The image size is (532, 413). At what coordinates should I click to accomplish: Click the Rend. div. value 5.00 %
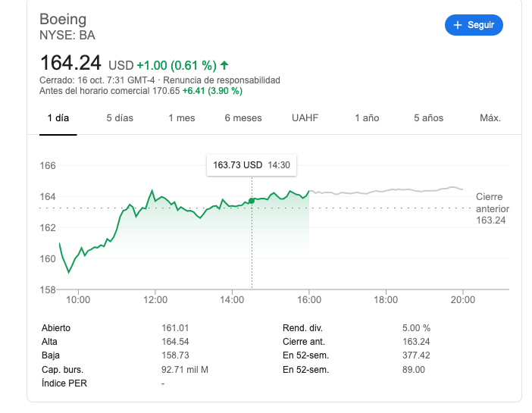tap(416, 328)
